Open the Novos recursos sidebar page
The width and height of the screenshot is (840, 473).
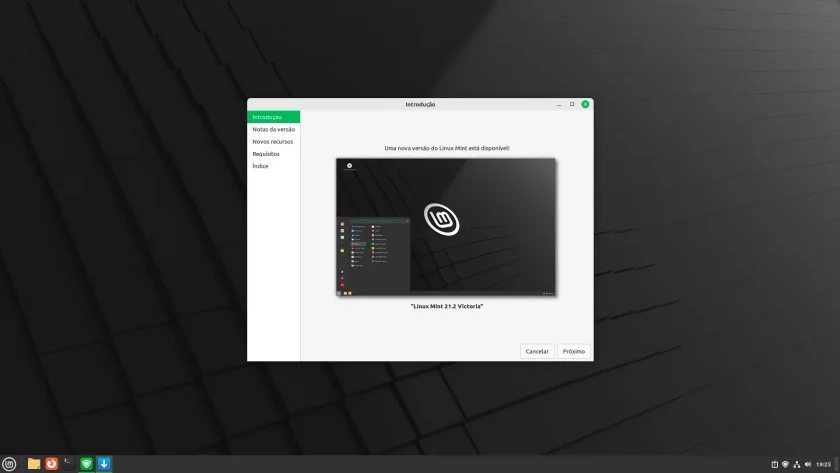273,141
